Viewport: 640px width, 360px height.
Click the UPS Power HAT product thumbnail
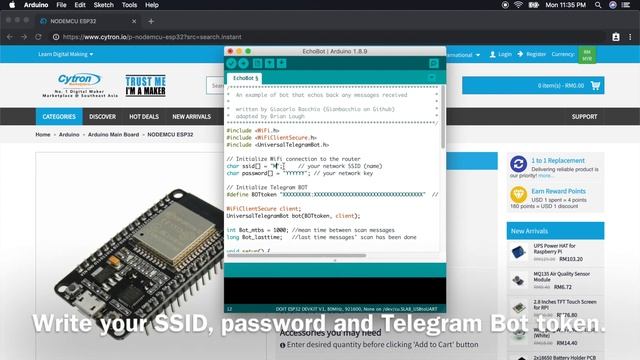click(518, 252)
